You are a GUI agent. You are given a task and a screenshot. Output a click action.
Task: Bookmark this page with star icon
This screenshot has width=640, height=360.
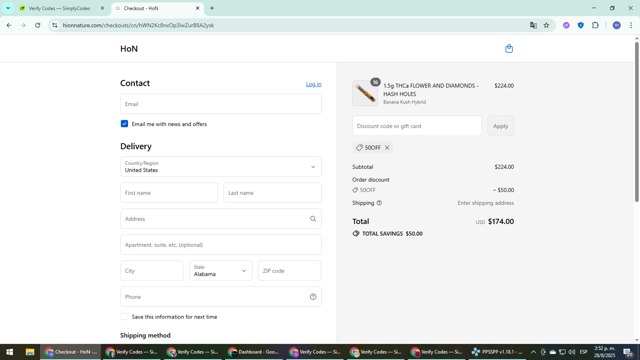tap(546, 25)
